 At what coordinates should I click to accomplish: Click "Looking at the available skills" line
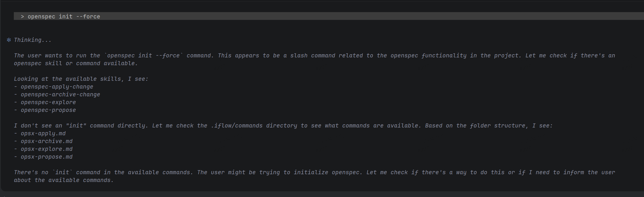coord(81,79)
